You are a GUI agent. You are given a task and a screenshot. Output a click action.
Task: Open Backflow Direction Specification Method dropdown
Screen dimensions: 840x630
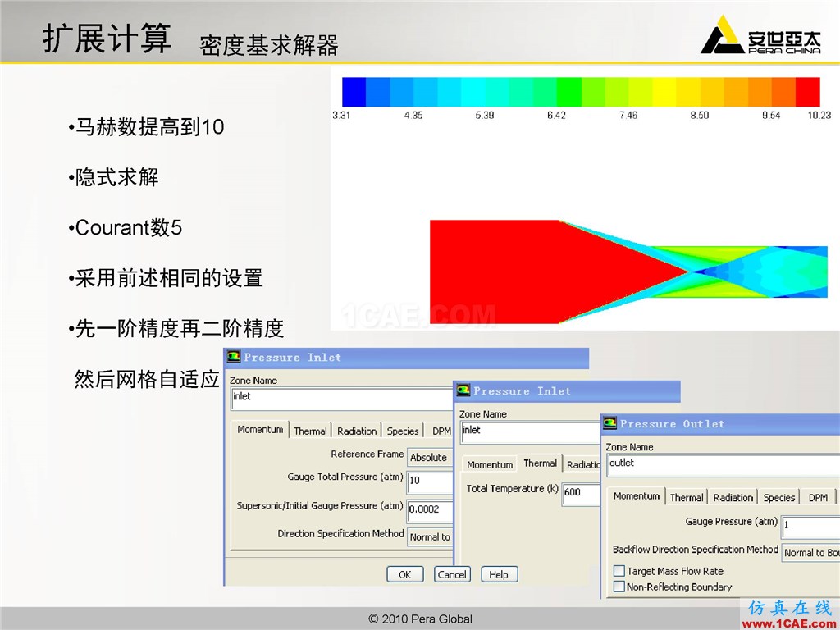pos(811,552)
